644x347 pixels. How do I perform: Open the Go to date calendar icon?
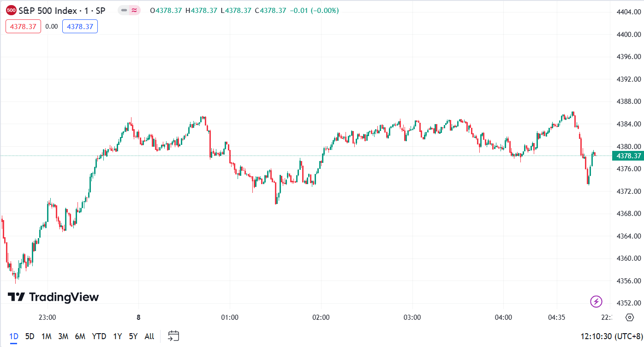[173, 336]
